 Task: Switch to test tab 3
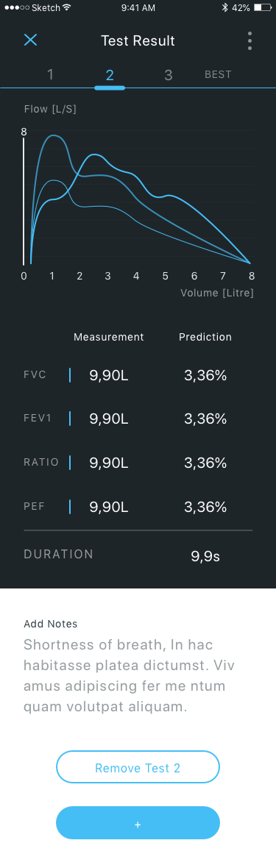coord(169,75)
